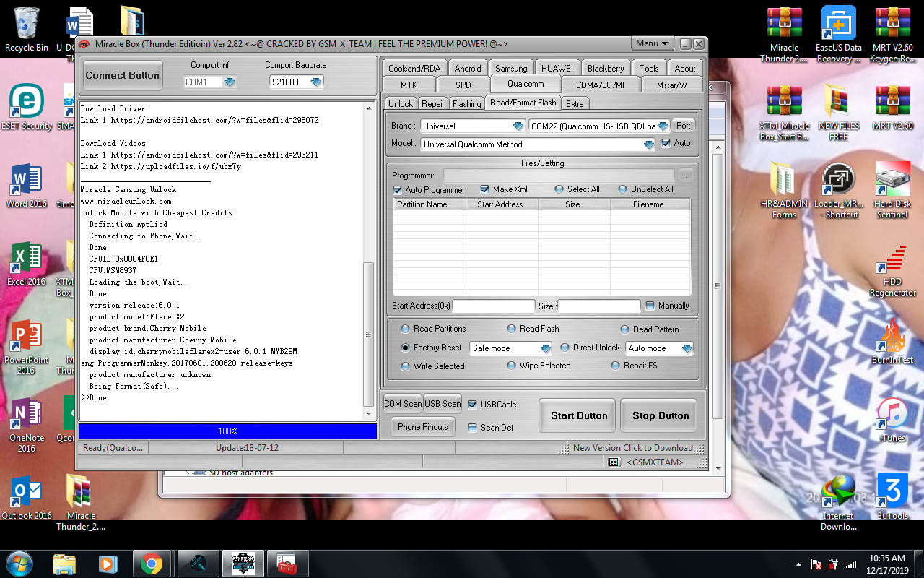The height and width of the screenshot is (578, 924).
Task: Click the COM Scan button
Action: (x=403, y=404)
